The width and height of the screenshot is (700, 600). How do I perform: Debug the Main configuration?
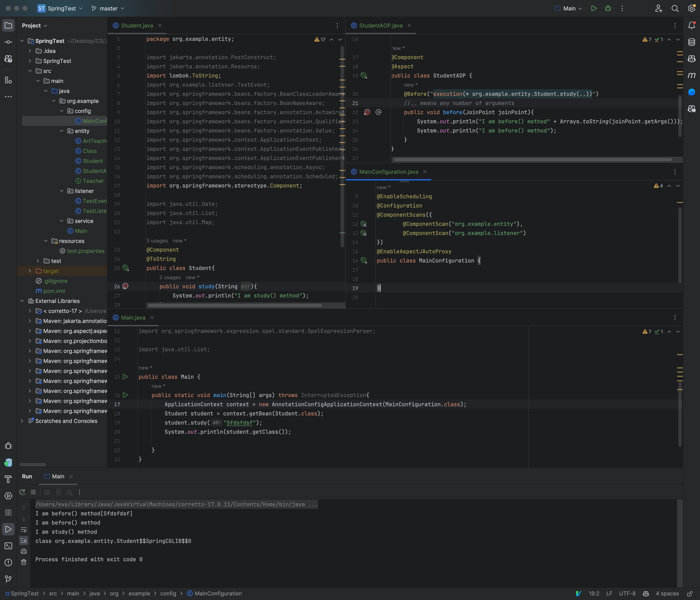[x=608, y=9]
